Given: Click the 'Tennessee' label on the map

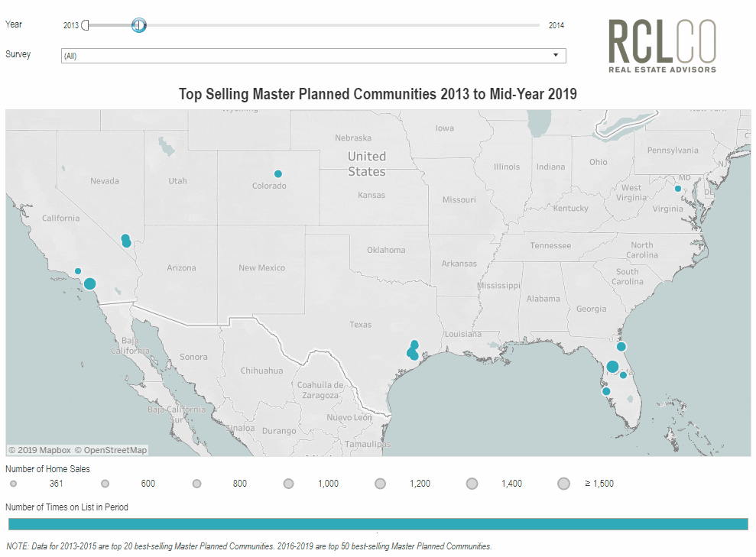Looking at the screenshot, I should [550, 245].
